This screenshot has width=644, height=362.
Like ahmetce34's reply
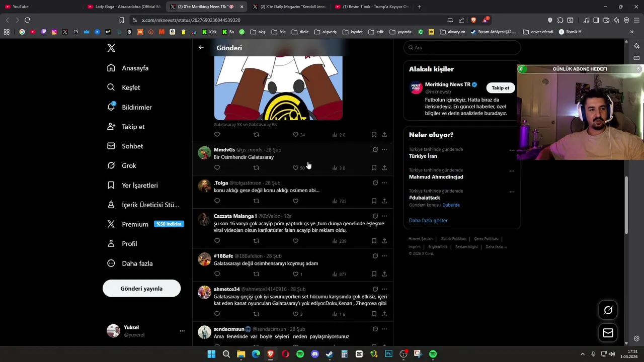click(x=296, y=314)
